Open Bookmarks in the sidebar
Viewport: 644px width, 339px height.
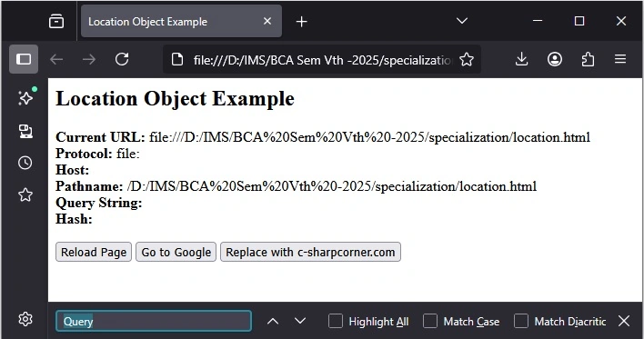pyautogui.click(x=25, y=194)
